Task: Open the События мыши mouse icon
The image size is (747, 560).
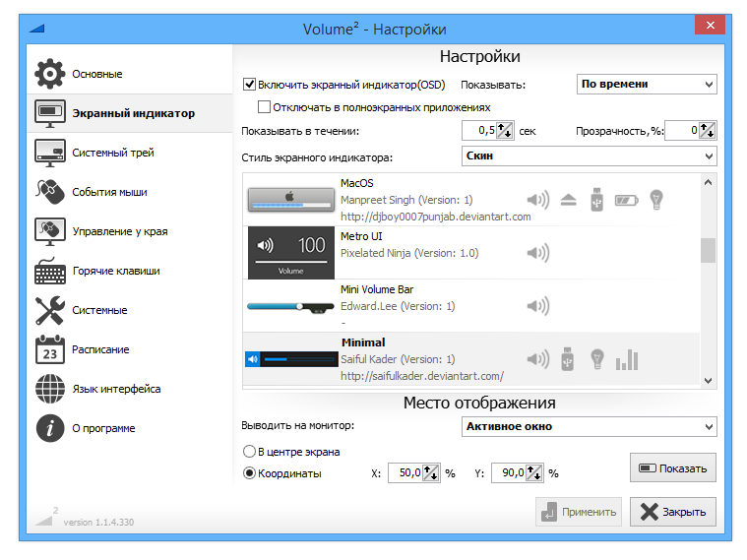Action: [50, 192]
